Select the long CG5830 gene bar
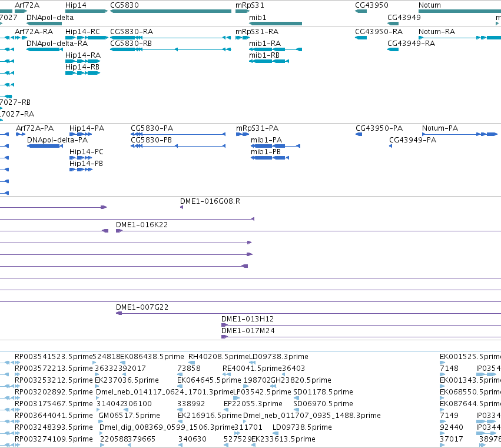This screenshot has height=448, width=501. pos(171,11)
